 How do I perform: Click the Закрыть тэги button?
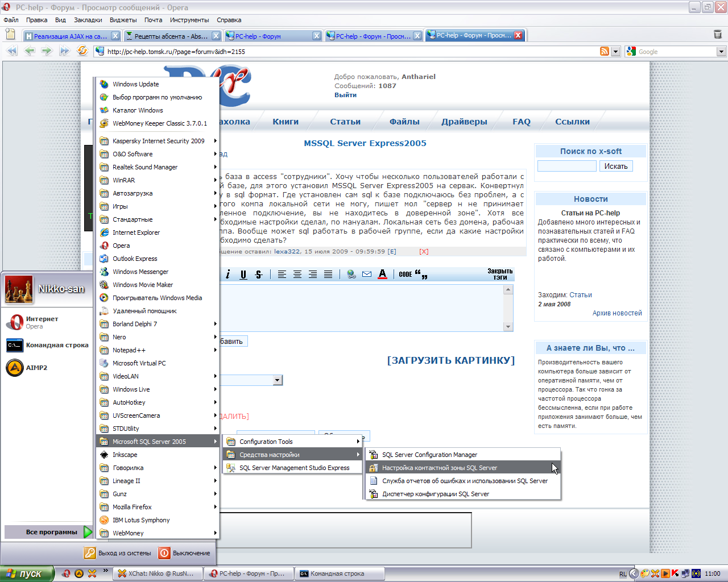pos(500,274)
